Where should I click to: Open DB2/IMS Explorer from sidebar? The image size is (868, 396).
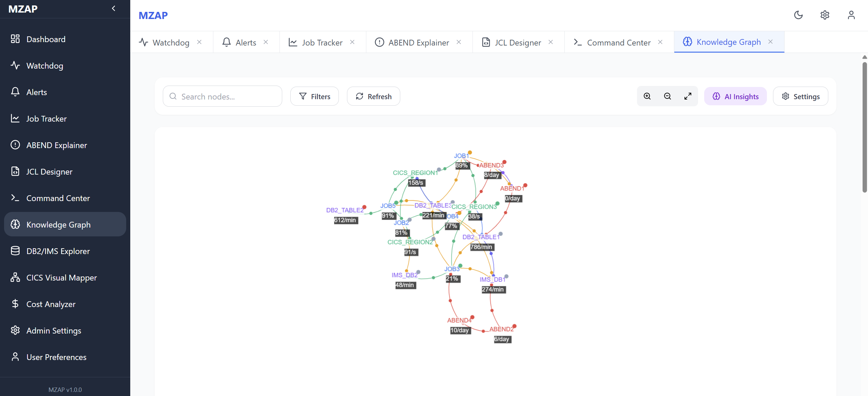click(x=58, y=251)
